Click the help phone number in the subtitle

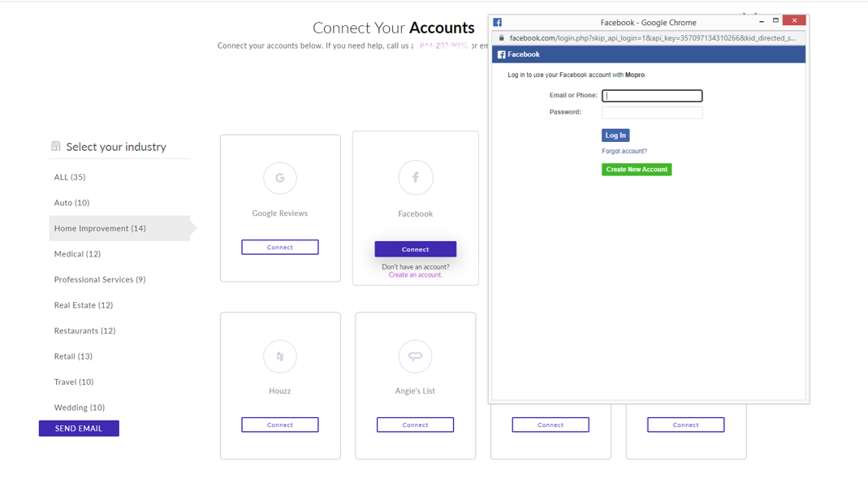tap(443, 45)
